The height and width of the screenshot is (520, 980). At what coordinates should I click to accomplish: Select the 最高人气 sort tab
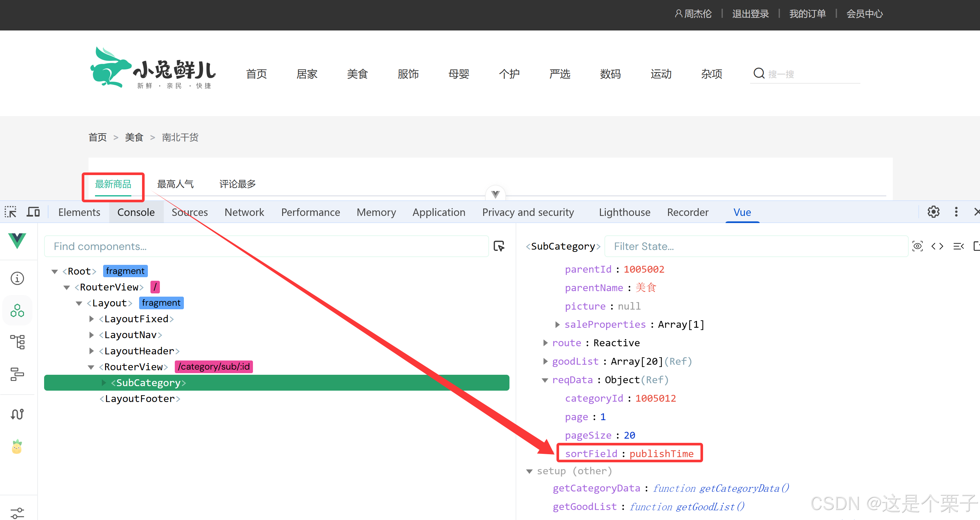175,184
